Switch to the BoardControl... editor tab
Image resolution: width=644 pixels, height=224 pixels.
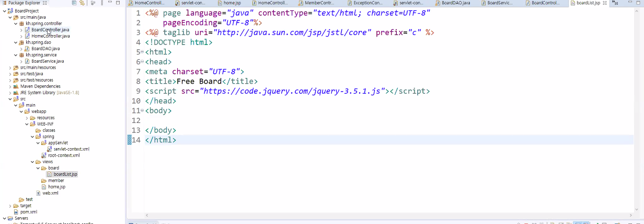pos(543,3)
